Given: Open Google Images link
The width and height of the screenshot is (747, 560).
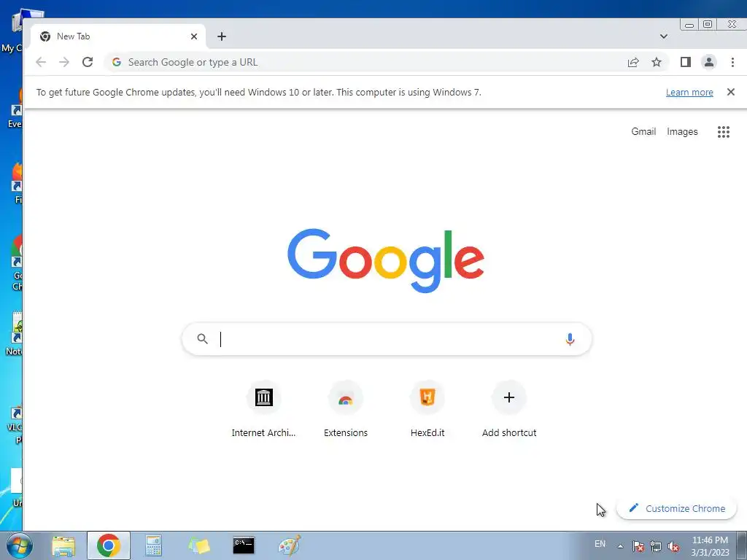Looking at the screenshot, I should pyautogui.click(x=682, y=131).
